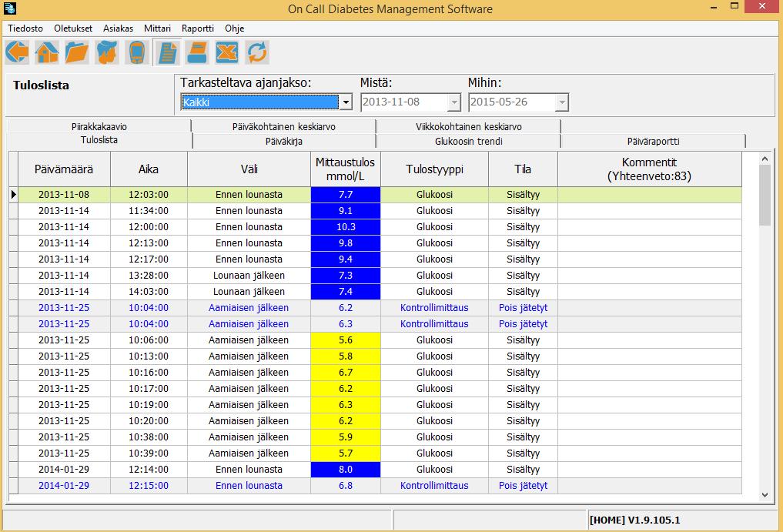The height and width of the screenshot is (532, 783).
Task: Open the Päiväraportti tab
Action: [x=653, y=142]
